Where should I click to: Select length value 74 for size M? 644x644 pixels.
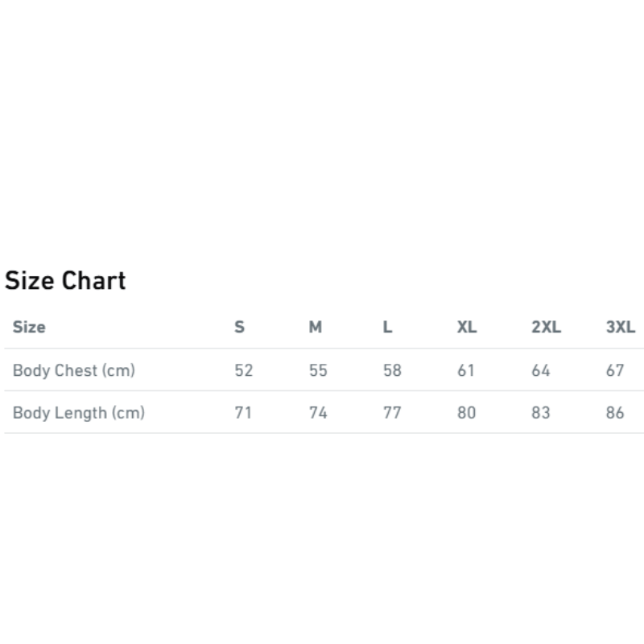[318, 413]
